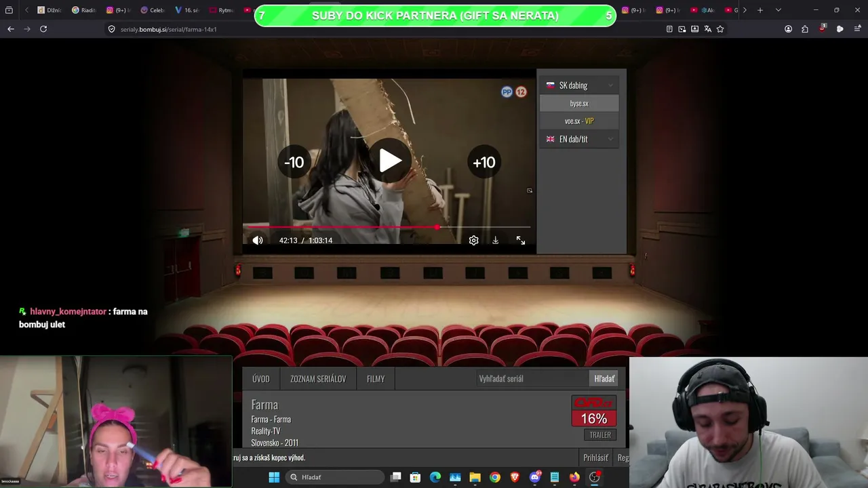Viewport: 868px width, 488px height.
Task: Switch to the Celeb tab
Action: pyautogui.click(x=153, y=10)
